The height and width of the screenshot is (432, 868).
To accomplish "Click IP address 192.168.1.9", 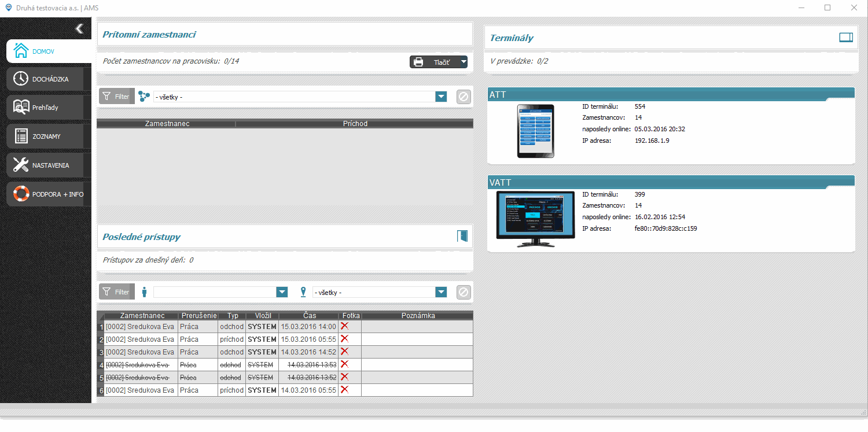I will tap(652, 141).
